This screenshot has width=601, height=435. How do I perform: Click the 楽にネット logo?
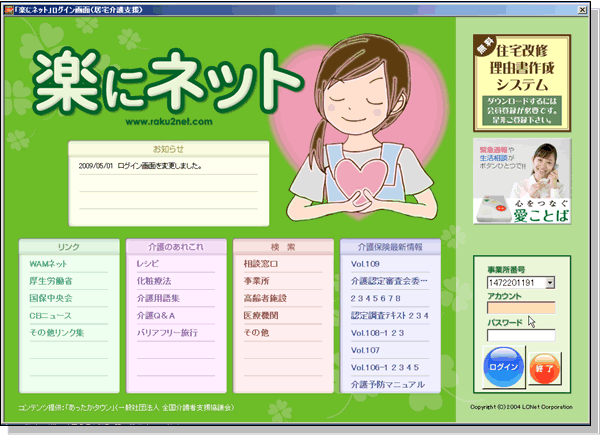point(167,80)
